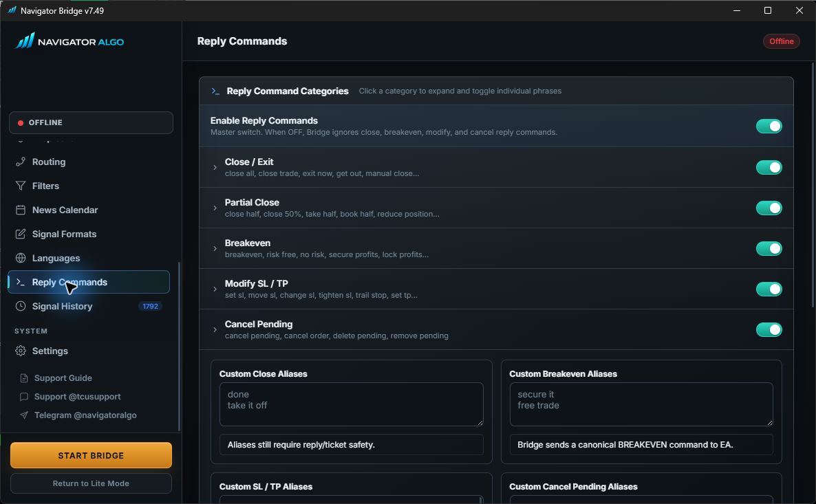Image resolution: width=816 pixels, height=504 pixels.
Task: Turn off the Enable Reply Commands master switch
Action: (769, 127)
